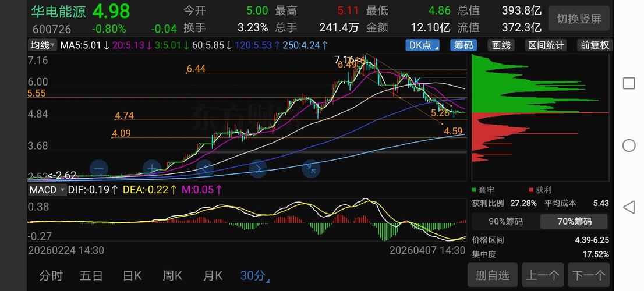644x291 pixels.
Task: Select the 70%筹码 option
Action: [x=574, y=222]
